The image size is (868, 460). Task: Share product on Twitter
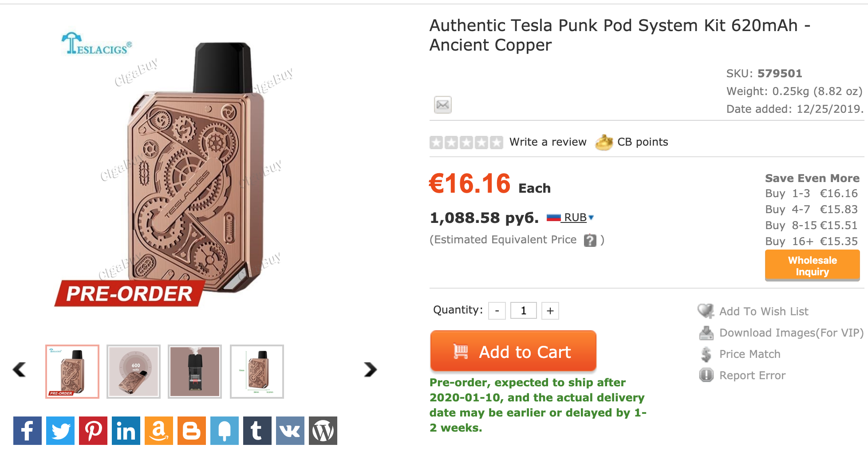tap(60, 431)
